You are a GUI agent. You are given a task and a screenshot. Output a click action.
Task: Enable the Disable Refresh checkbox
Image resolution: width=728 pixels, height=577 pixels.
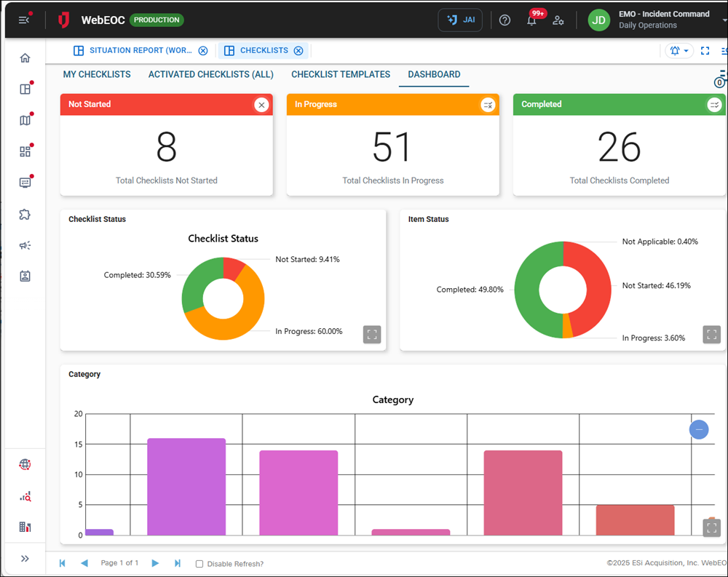pyautogui.click(x=199, y=563)
